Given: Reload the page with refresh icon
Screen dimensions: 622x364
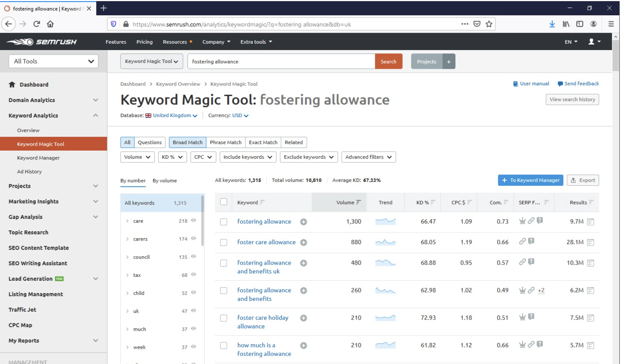Looking at the screenshot, I should (37, 24).
